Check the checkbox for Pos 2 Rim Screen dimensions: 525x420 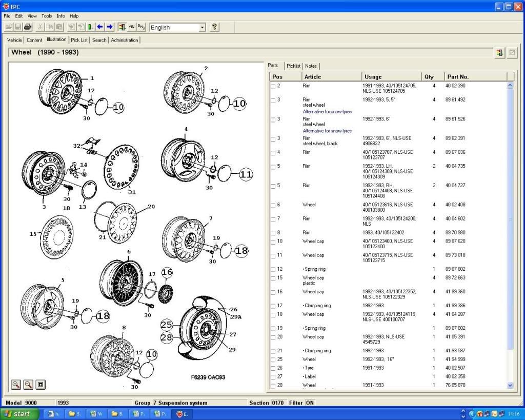pyautogui.click(x=273, y=86)
